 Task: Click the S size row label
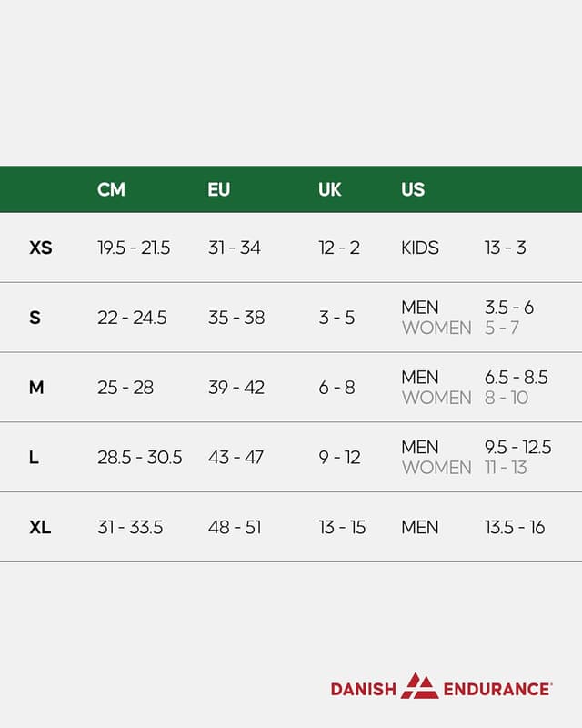[35, 318]
